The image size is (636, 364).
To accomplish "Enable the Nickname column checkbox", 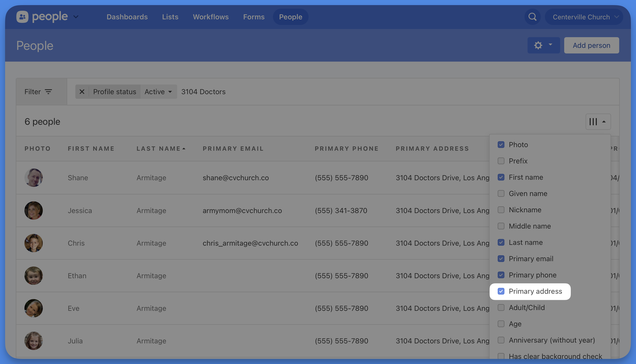I will tap(501, 210).
